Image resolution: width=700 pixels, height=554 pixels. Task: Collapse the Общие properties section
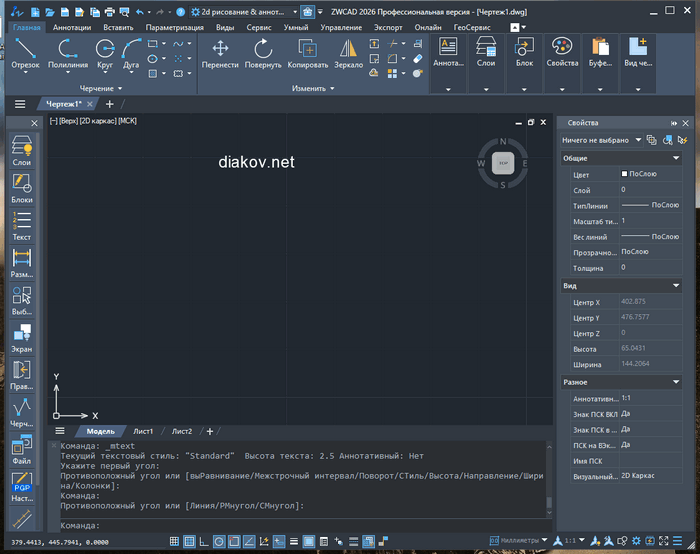pyautogui.click(x=676, y=158)
